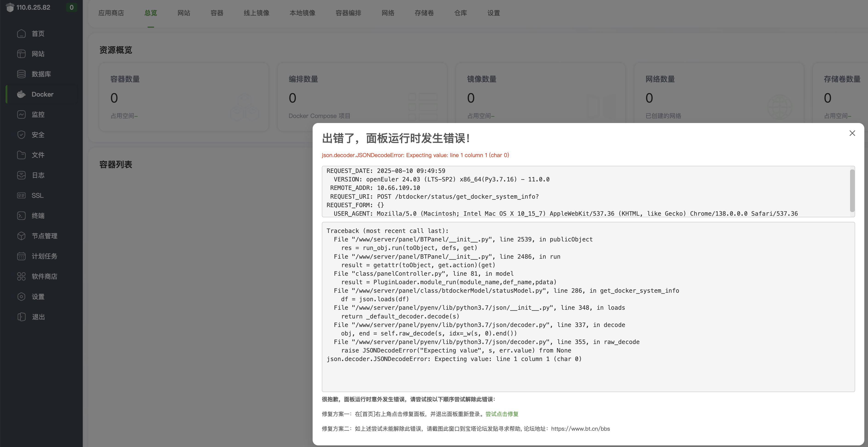Select the 首页 menu label
Viewport: 868px width, 447px height.
click(x=38, y=34)
